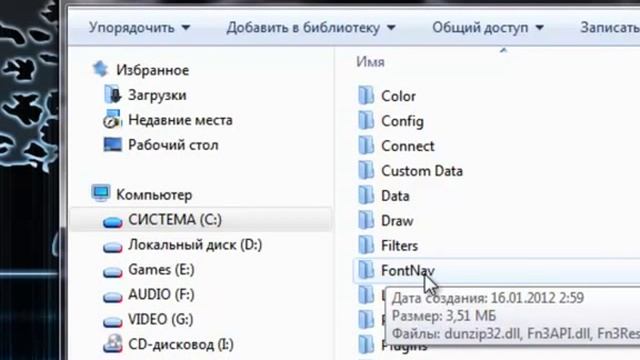Click the Локальный диск (D:) drive icon
640x360 pixels.
coord(113,247)
